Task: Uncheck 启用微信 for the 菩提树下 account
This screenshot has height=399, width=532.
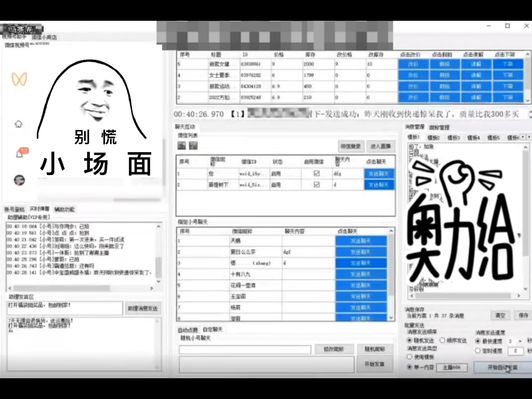Action: click(x=316, y=184)
